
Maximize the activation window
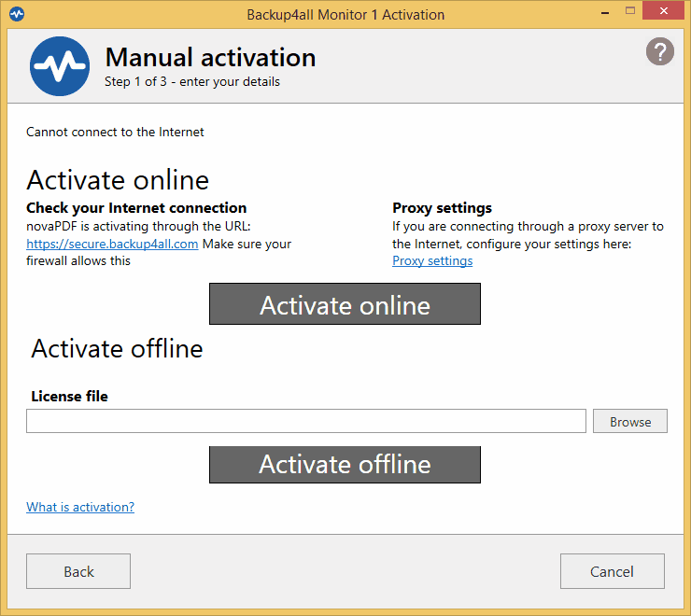[x=630, y=11]
